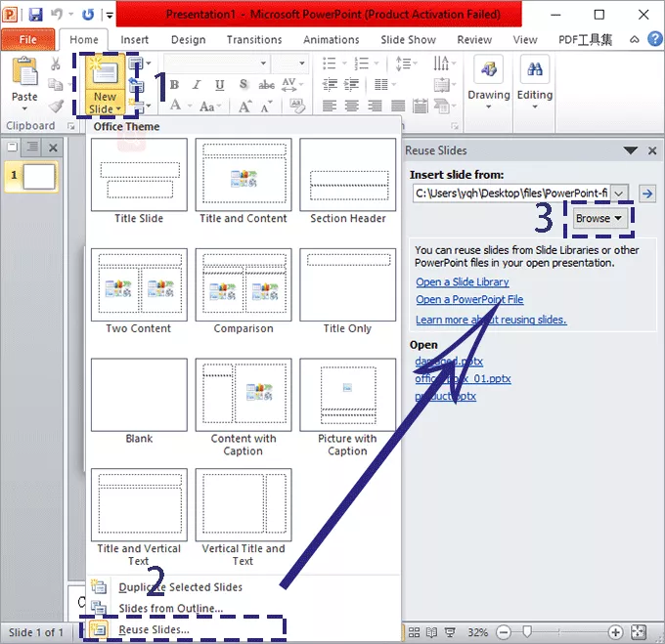Screen dimensions: 665x644
Task: Click the Cut scissors icon
Action: coord(55,64)
